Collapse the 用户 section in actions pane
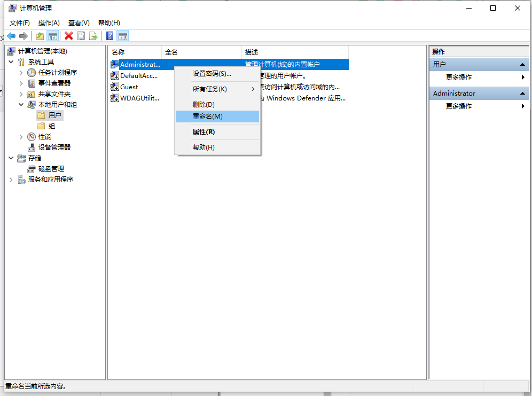The image size is (532, 396). (x=523, y=64)
